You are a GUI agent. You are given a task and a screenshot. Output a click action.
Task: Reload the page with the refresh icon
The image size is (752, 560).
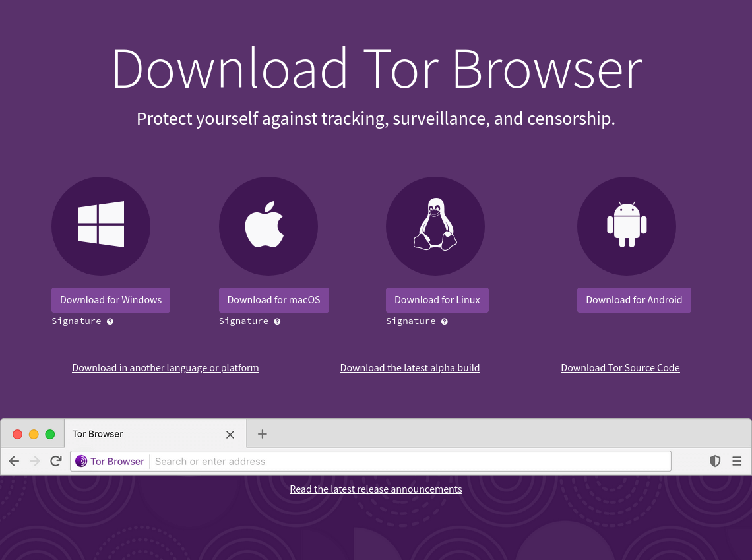[x=55, y=461]
